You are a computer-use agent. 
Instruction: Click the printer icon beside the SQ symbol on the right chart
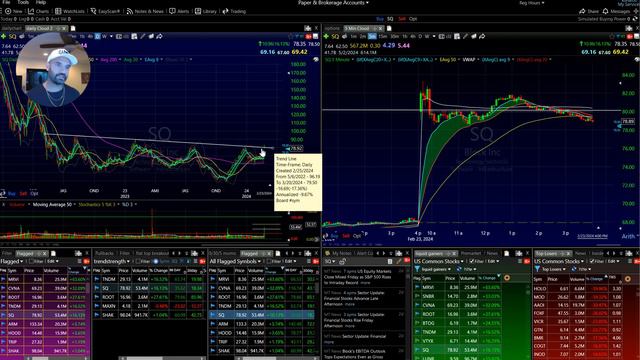tap(344, 37)
